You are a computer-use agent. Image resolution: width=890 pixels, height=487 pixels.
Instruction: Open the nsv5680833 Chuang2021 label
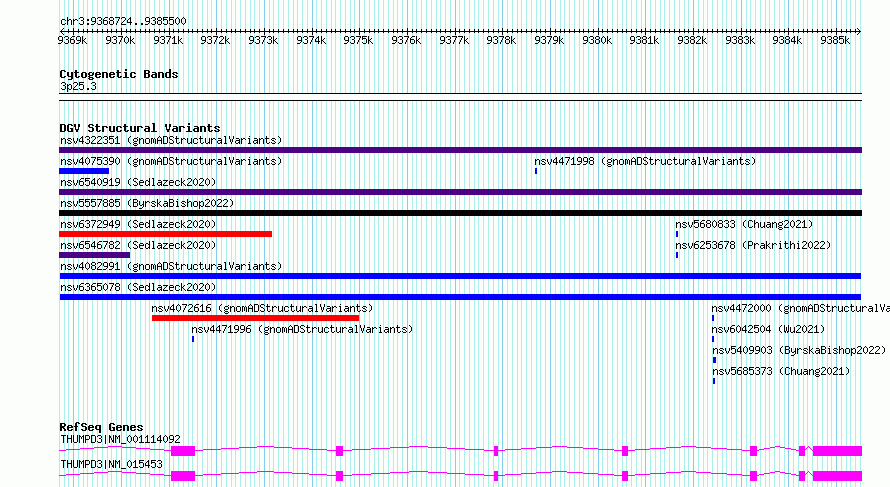[744, 224]
